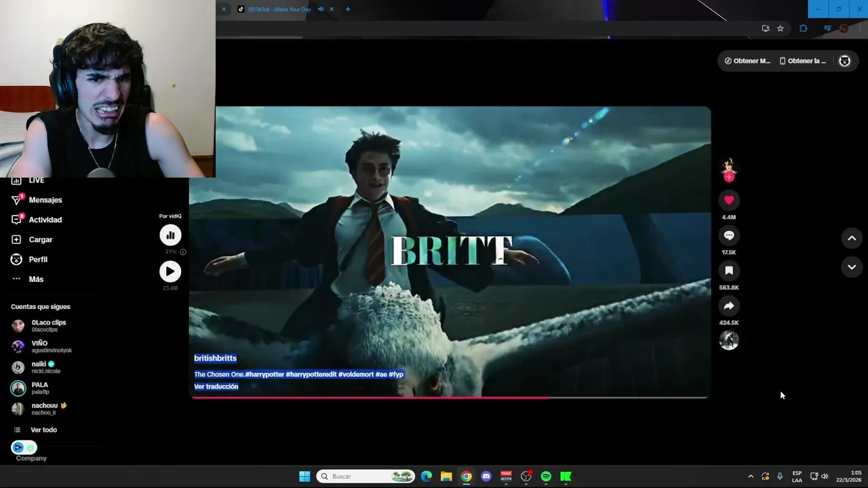The image size is (868, 488).
Task: Open the Chrome three-dot menu
Action: (x=859, y=28)
